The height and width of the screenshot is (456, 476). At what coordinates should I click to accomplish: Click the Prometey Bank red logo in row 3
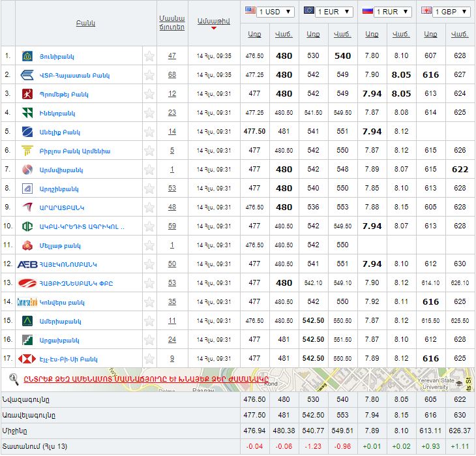(27, 94)
